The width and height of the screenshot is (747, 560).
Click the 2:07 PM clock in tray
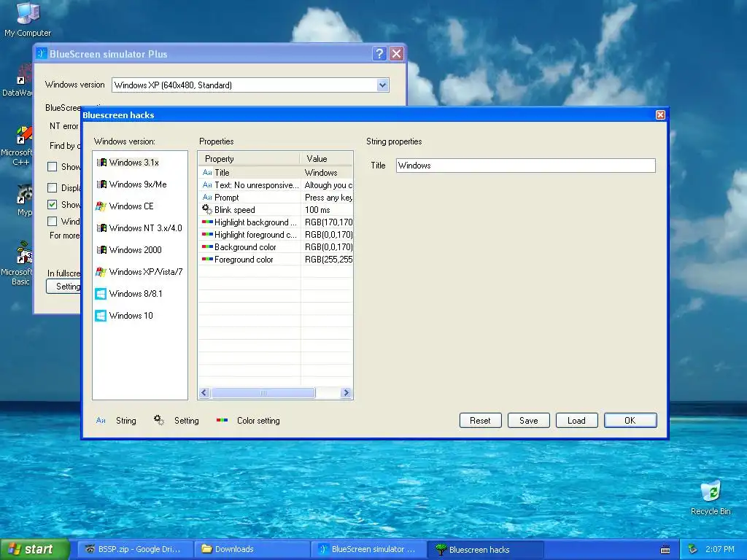(720, 550)
